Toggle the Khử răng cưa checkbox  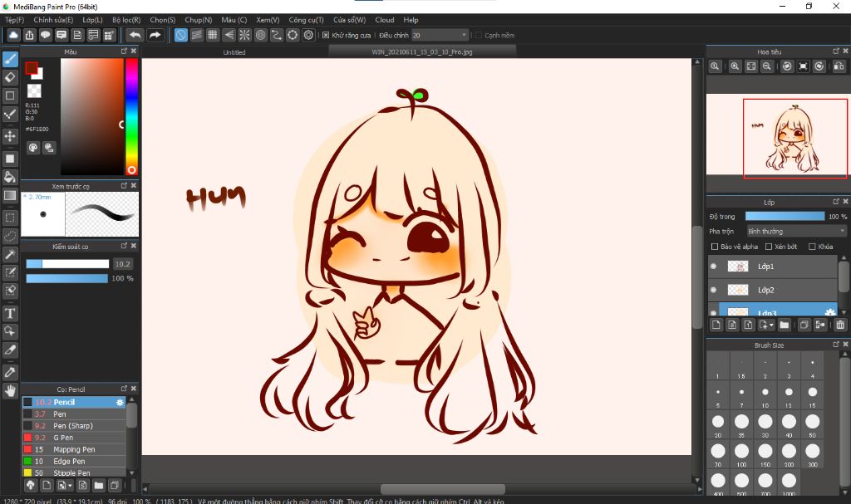tap(326, 35)
